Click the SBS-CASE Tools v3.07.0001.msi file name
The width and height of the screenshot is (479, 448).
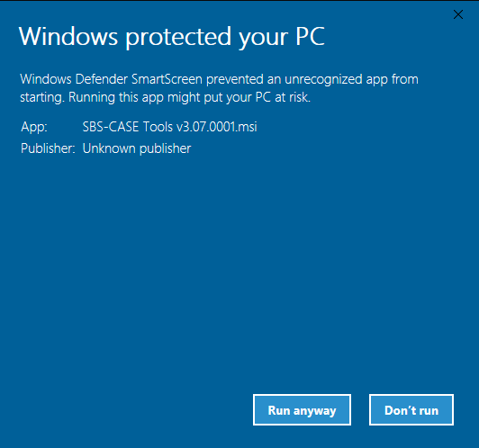170,126
